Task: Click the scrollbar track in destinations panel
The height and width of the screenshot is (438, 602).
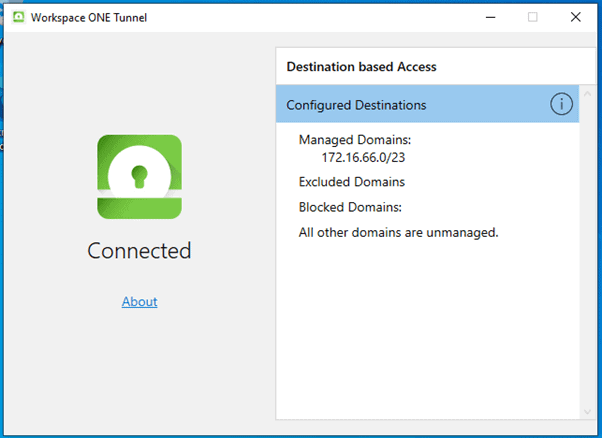Action: coord(587,253)
